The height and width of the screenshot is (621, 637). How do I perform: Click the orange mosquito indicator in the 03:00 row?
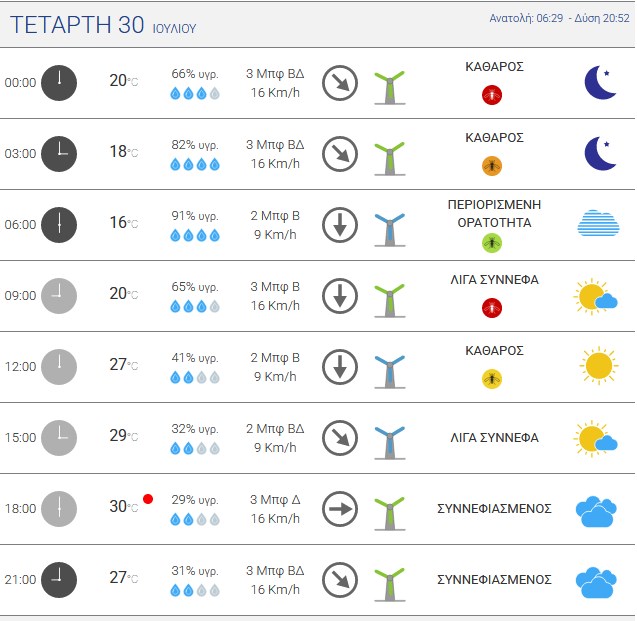492,166
